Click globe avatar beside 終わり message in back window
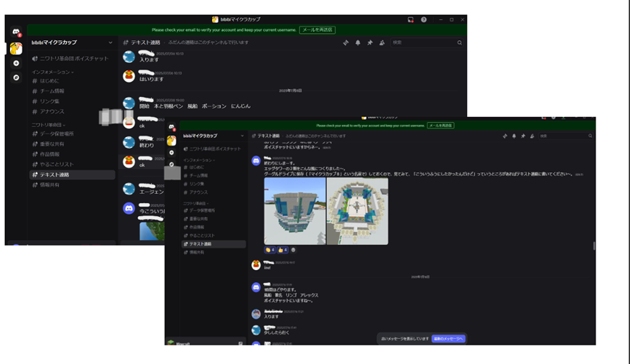The image size is (630, 364). pos(129,142)
